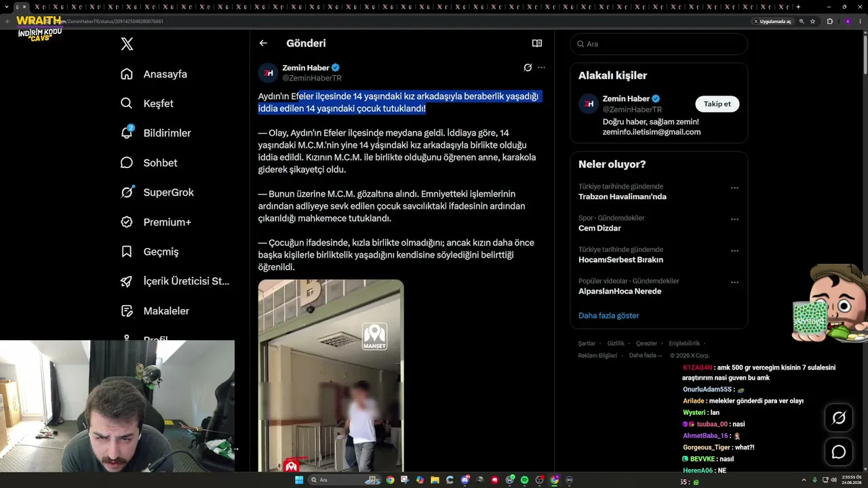The width and height of the screenshot is (868, 488).
Task: Click the @ZeminHaberTR handle under post author
Action: [x=312, y=79]
